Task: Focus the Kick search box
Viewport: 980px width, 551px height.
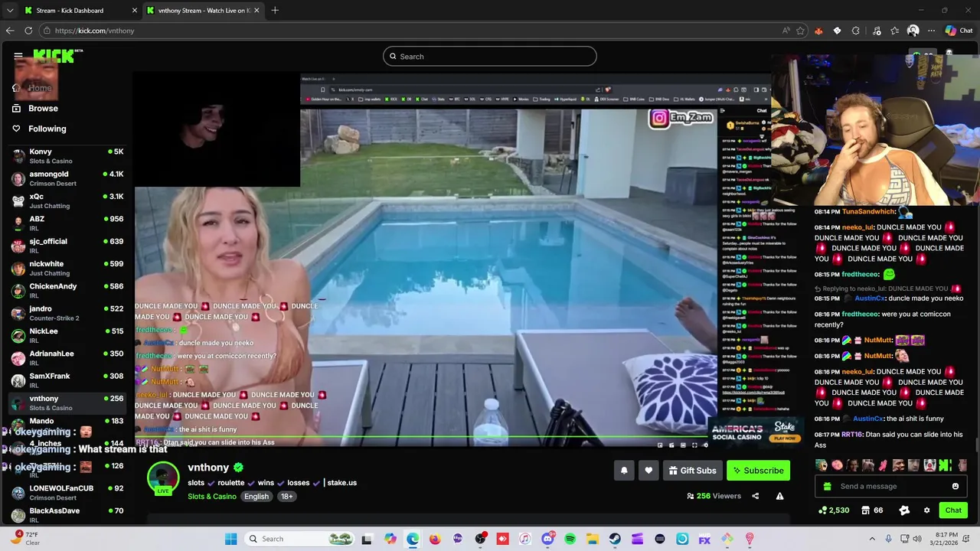Action: 490,56
